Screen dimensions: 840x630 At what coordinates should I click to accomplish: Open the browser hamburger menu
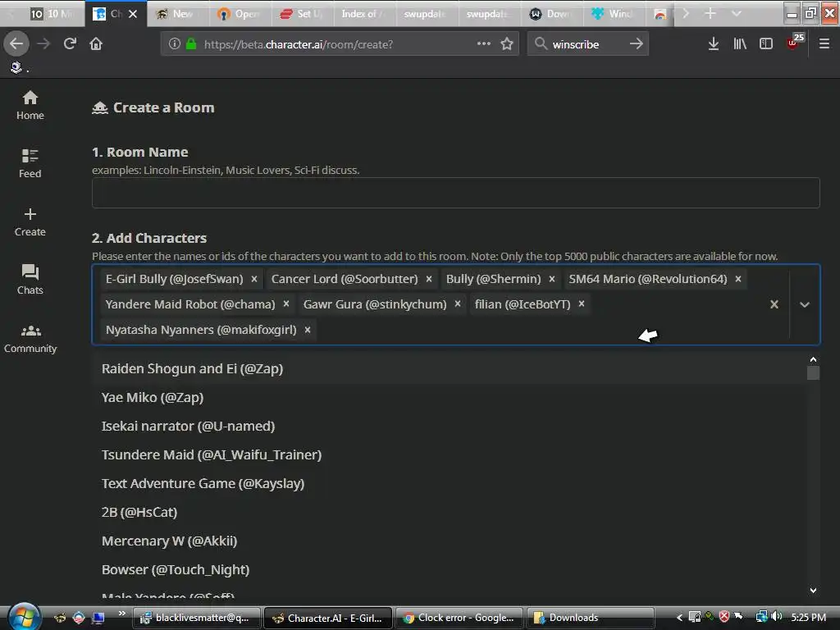[824, 44]
